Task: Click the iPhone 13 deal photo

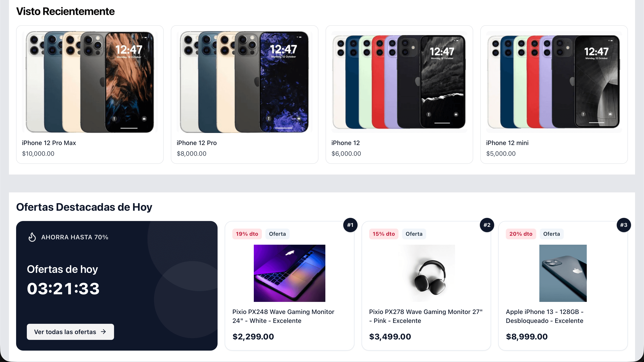Action: tap(563, 273)
